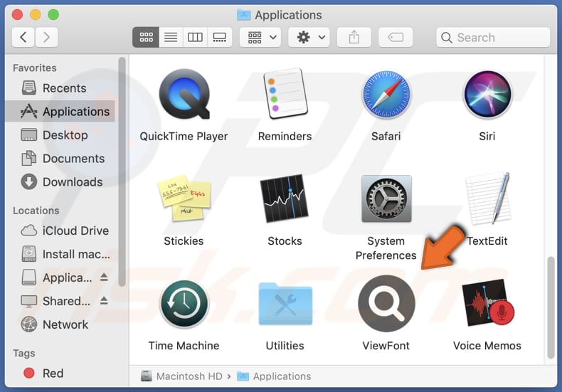The image size is (562, 392).
Task: Go back with the left chevron
Action: pyautogui.click(x=23, y=37)
